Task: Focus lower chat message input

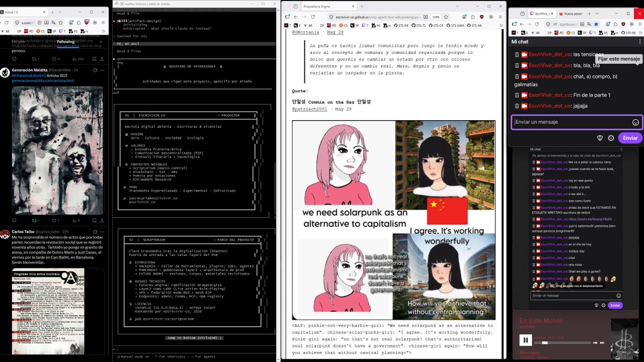Action: (576, 295)
